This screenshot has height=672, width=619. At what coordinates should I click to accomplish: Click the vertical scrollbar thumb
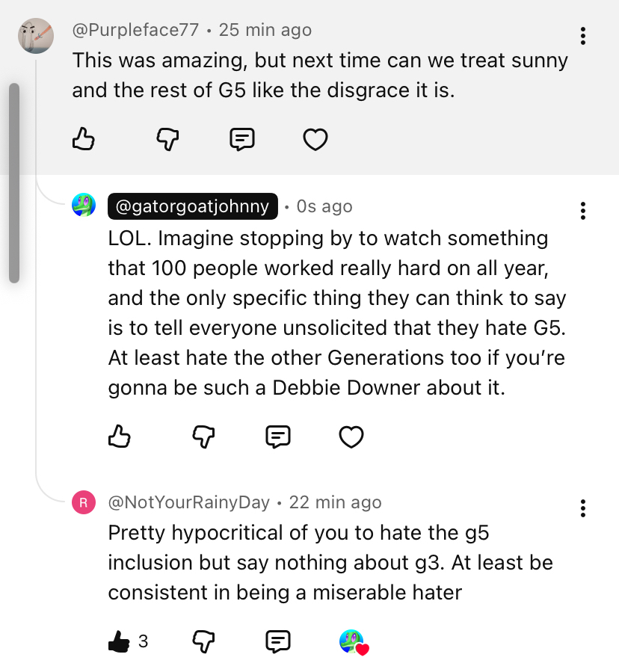13,183
